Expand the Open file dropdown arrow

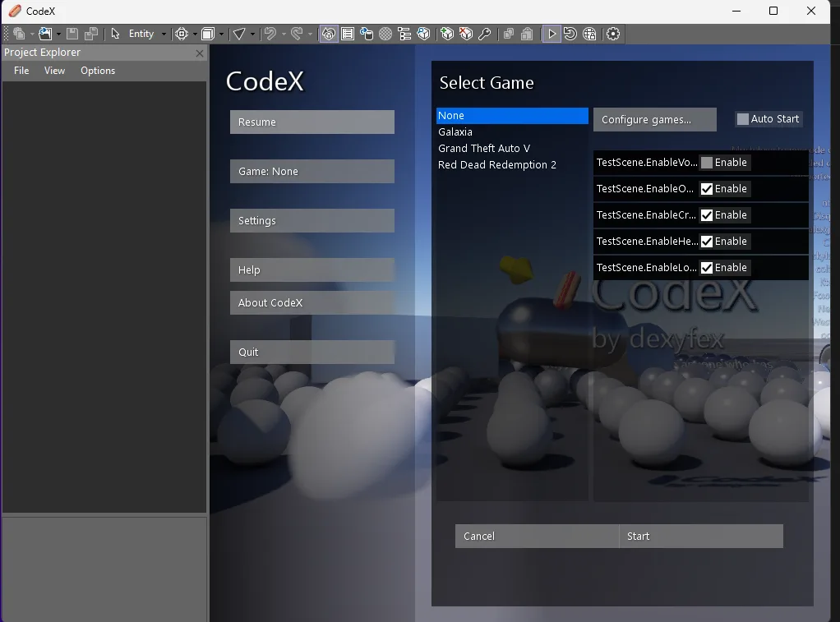(x=58, y=34)
